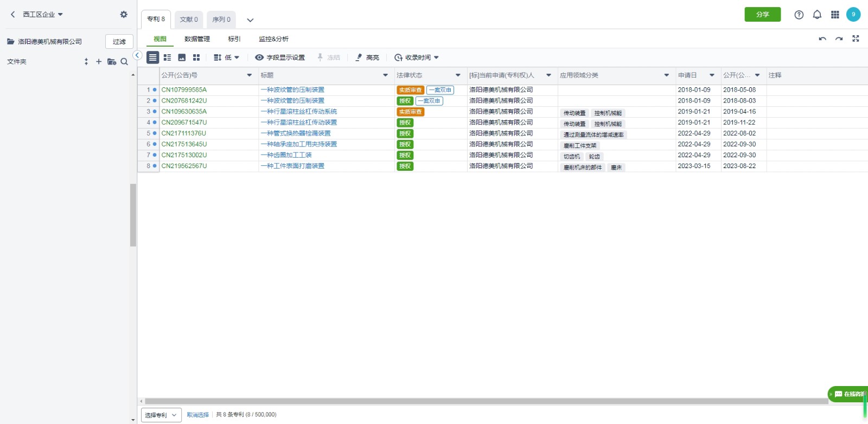The height and width of the screenshot is (424, 868).
Task: Open 公开(公告)号 column dropdown arrow
Action: (x=250, y=75)
